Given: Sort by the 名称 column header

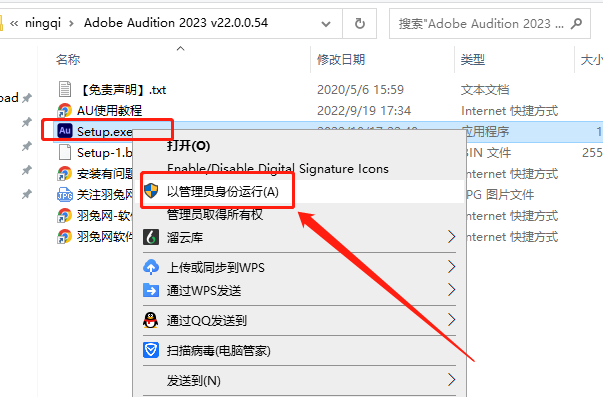Looking at the screenshot, I should coord(68,60).
